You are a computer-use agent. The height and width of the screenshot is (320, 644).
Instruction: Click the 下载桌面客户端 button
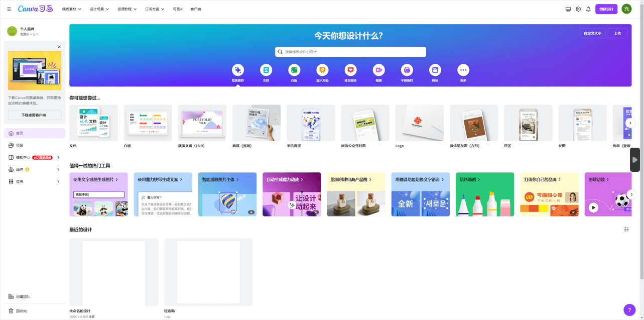[x=35, y=115]
